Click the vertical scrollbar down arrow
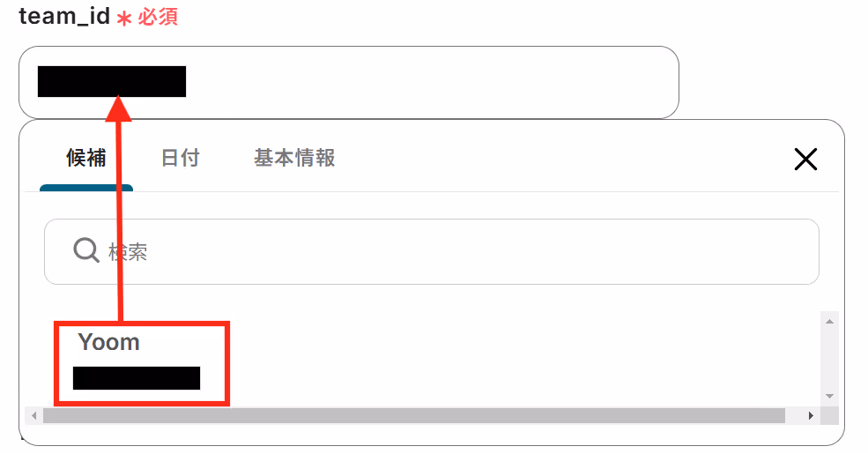868x454 pixels. (x=829, y=396)
